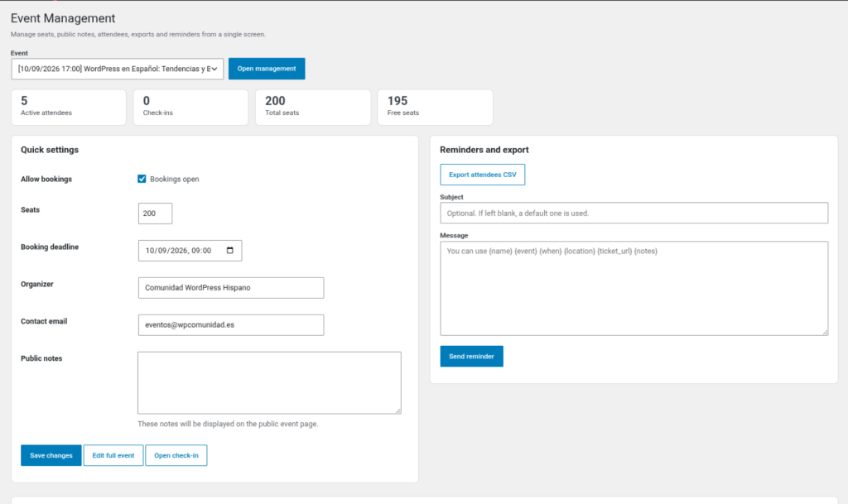The image size is (848, 504).
Task: Open the Booking deadline calendar picker icon
Action: click(x=230, y=251)
